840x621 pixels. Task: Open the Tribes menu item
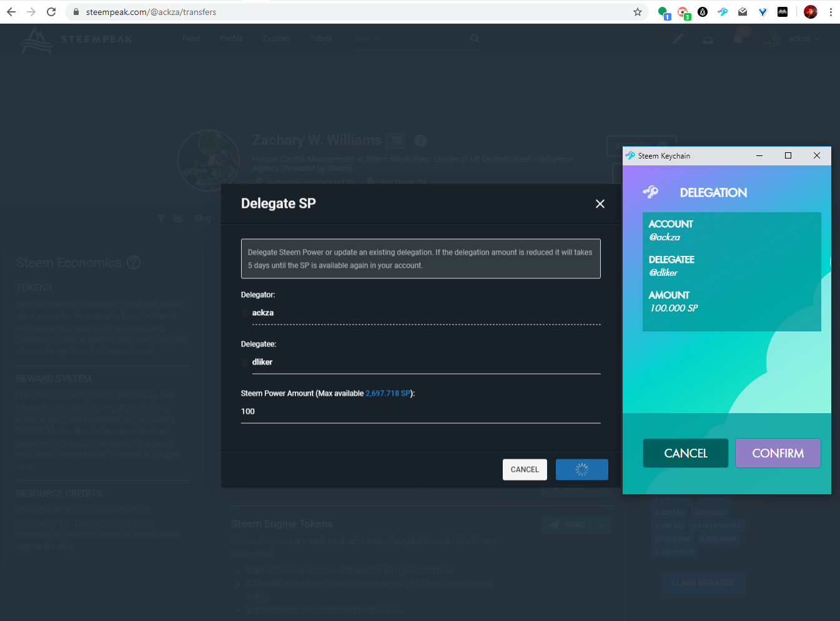[x=321, y=39]
